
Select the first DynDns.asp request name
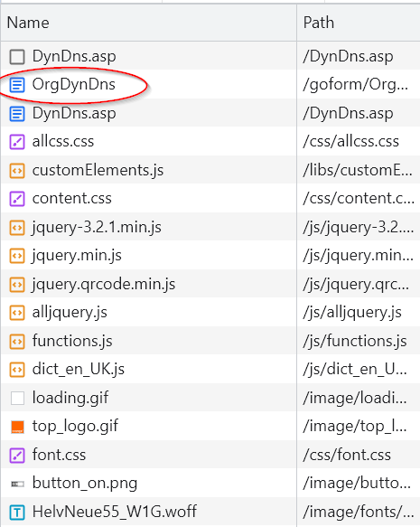click(74, 56)
